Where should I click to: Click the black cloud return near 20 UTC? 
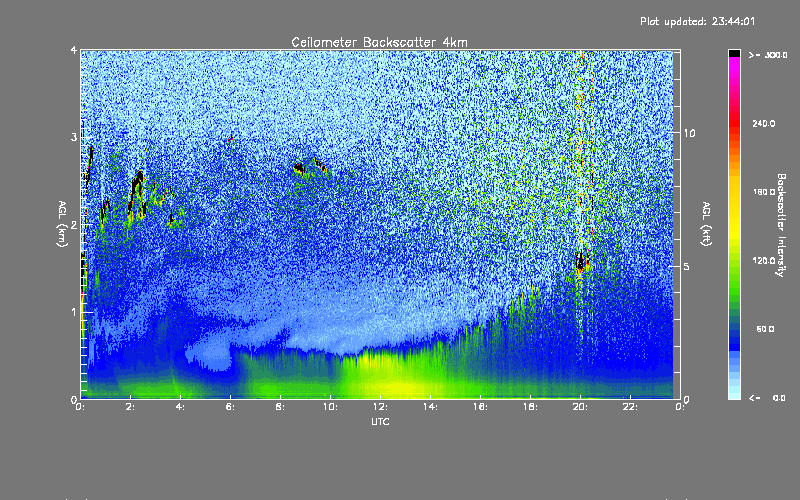coord(581,262)
